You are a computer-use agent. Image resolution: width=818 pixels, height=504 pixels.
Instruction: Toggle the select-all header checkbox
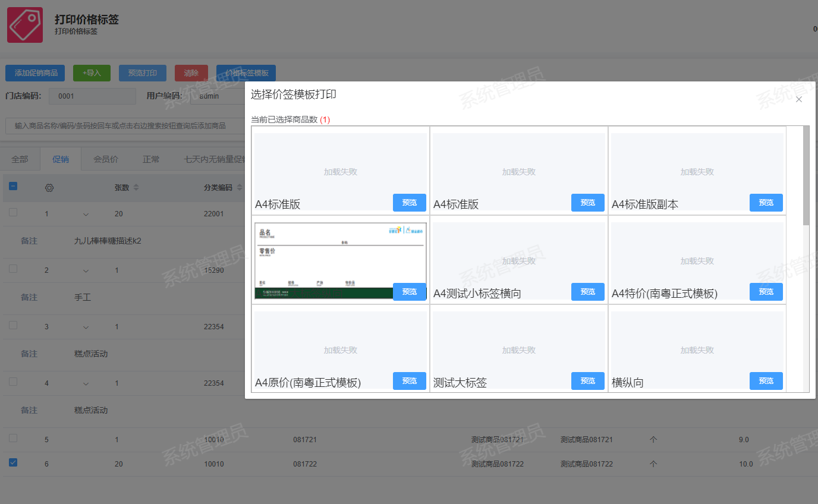point(13,187)
